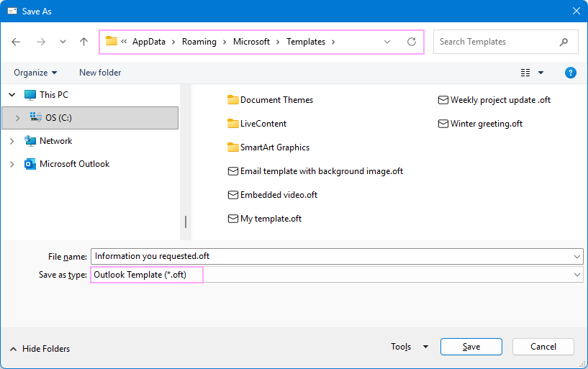Viewport: 588px width, 369px height.
Task: Select Embedded video.oft file
Action: tap(279, 195)
